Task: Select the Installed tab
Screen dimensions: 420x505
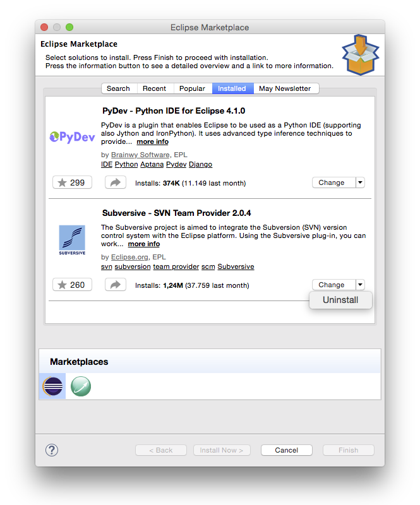Action: pos(232,88)
